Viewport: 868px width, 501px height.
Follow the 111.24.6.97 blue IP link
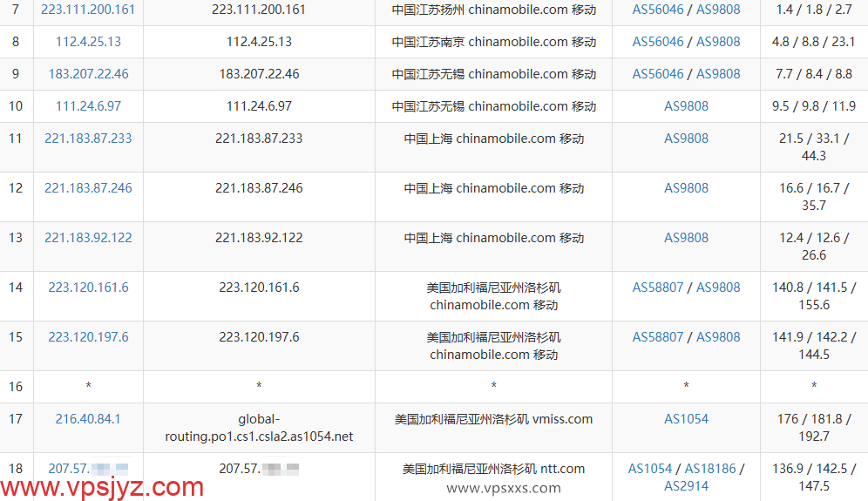88,105
